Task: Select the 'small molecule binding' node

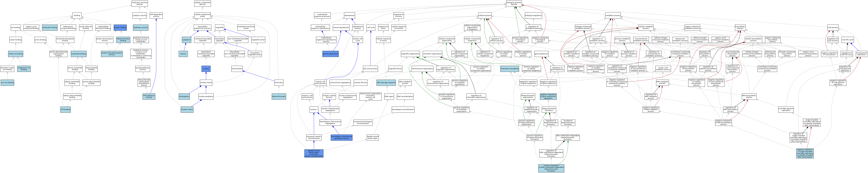Action: coord(86,27)
